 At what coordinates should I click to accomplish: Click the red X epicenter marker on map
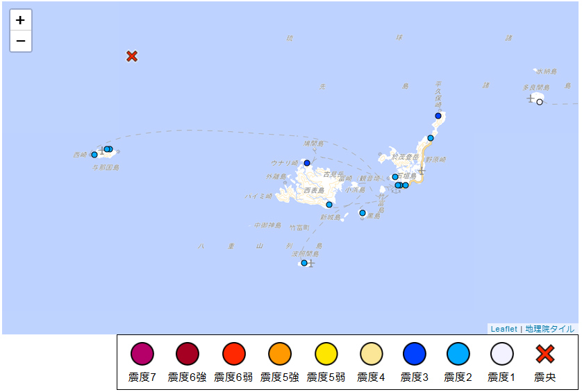132,56
